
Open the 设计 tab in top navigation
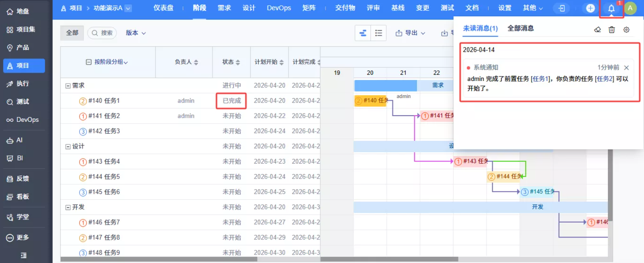point(249,8)
